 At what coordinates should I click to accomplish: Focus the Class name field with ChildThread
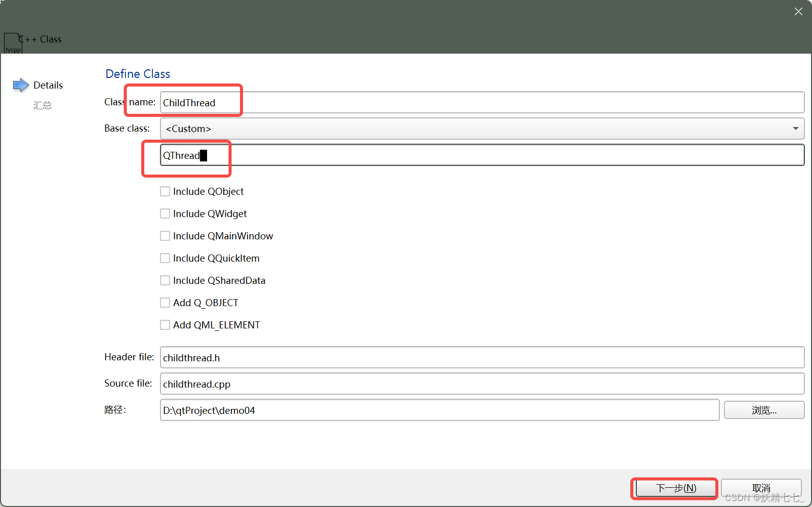[x=482, y=102]
